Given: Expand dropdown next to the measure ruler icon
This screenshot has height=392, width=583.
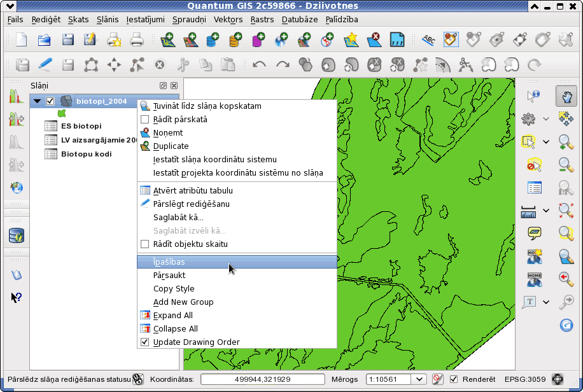Looking at the screenshot, I should [546, 211].
